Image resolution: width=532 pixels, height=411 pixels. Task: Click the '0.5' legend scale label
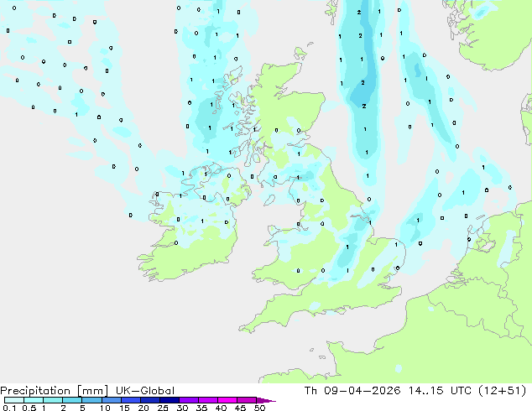29,408
